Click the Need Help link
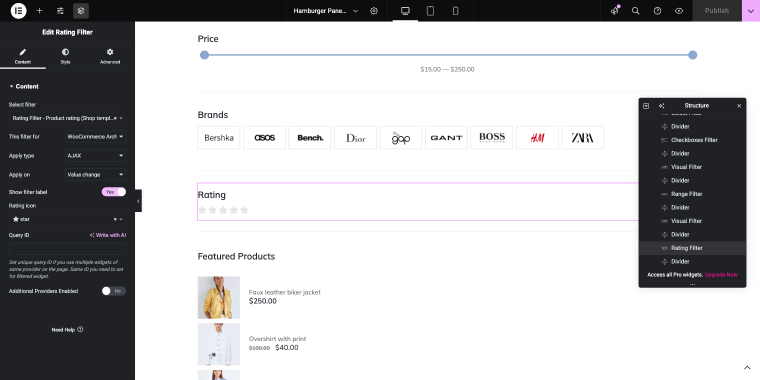The width and height of the screenshot is (760, 380). [67, 330]
